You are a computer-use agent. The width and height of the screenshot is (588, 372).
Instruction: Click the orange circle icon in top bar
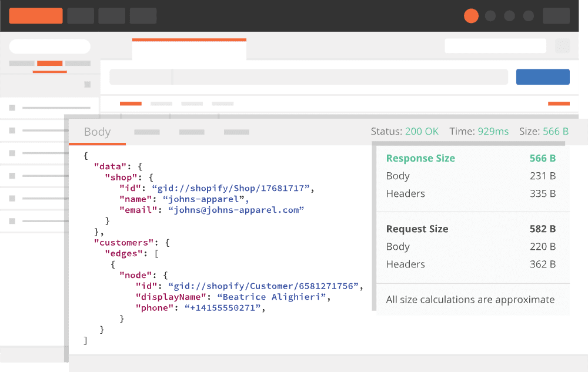471,16
